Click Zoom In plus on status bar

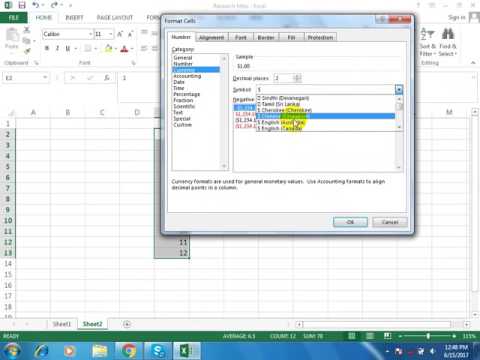[454, 336]
